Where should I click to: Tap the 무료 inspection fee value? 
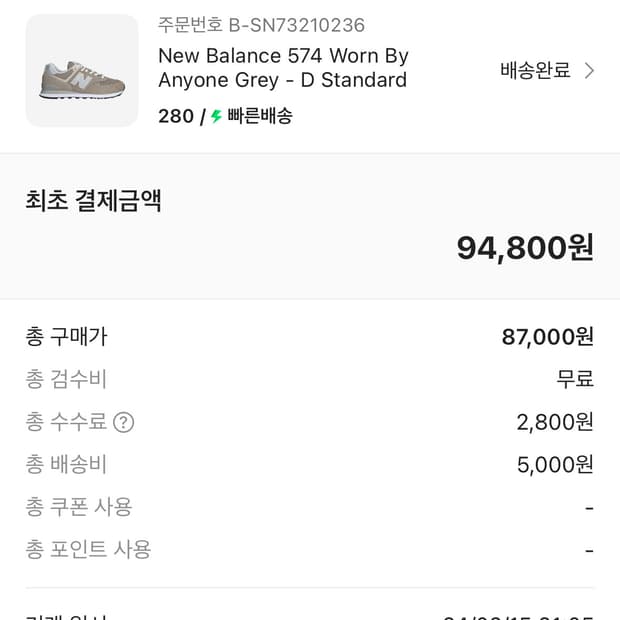tap(575, 379)
